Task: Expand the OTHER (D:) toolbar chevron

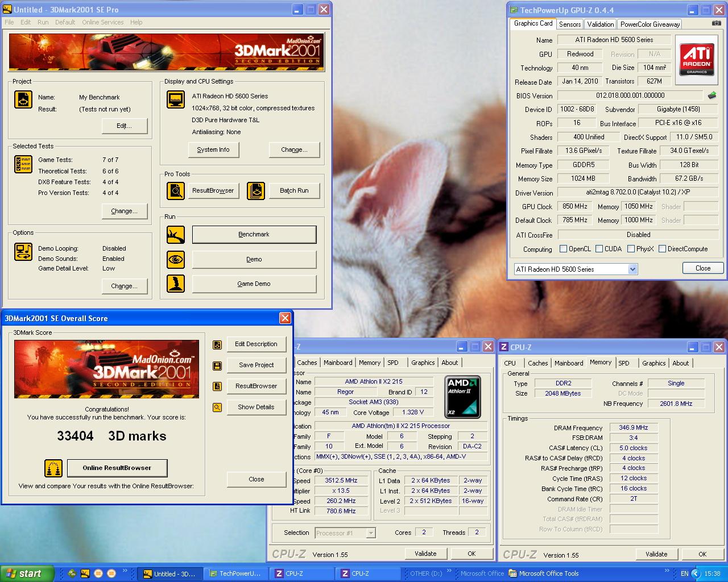Action: pyautogui.click(x=449, y=571)
